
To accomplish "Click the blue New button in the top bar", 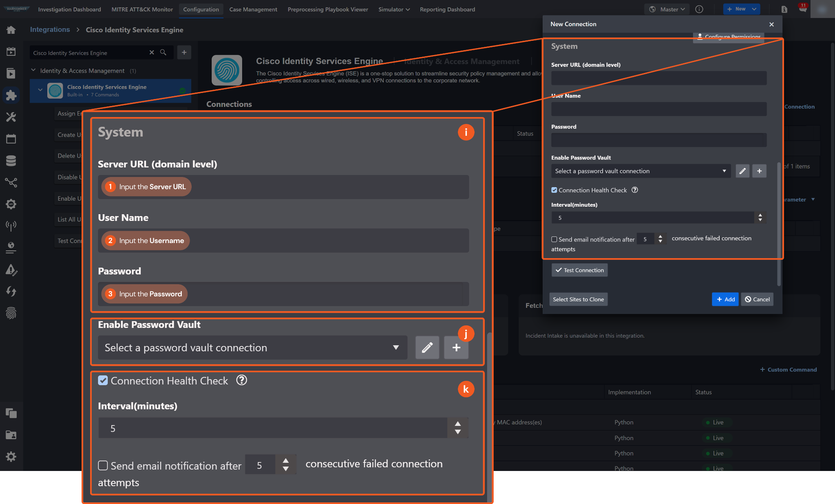I will point(736,9).
